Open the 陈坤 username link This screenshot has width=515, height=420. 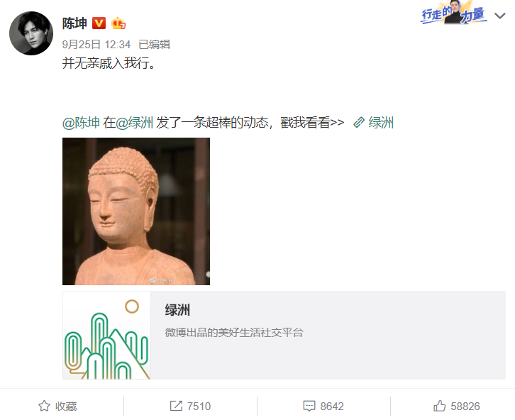(74, 23)
